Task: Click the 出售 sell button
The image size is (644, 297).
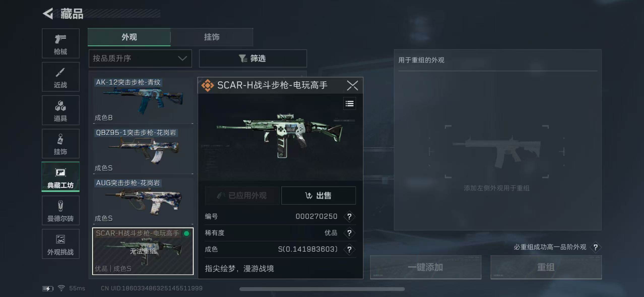Action: [x=318, y=195]
